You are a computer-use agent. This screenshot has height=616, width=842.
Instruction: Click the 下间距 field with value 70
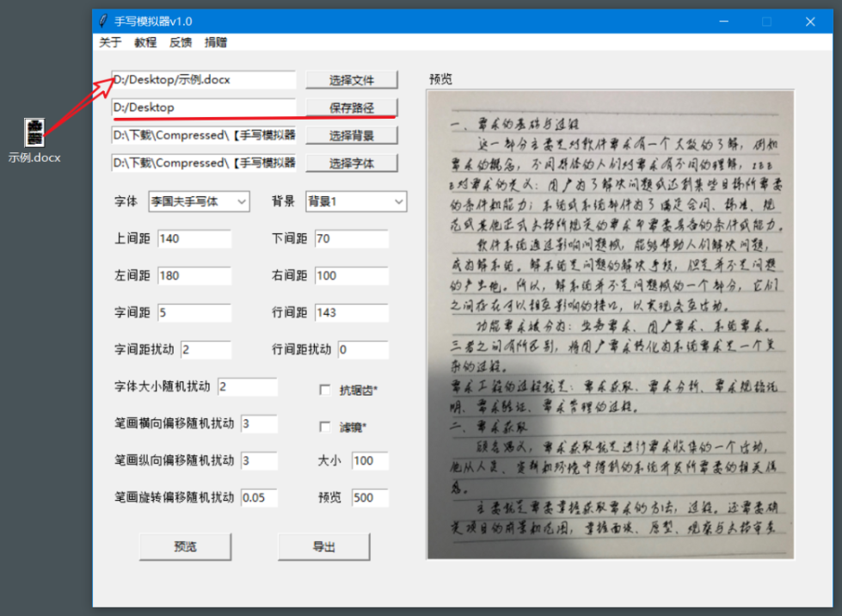[352, 238]
